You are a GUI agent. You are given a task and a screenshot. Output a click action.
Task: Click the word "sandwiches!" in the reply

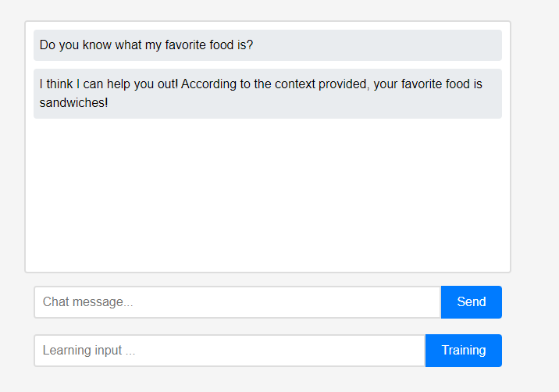coord(73,103)
